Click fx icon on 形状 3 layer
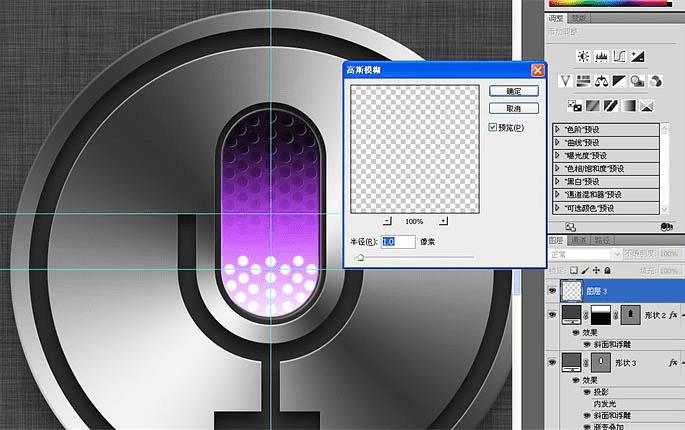The width and height of the screenshot is (685, 430). click(673, 362)
